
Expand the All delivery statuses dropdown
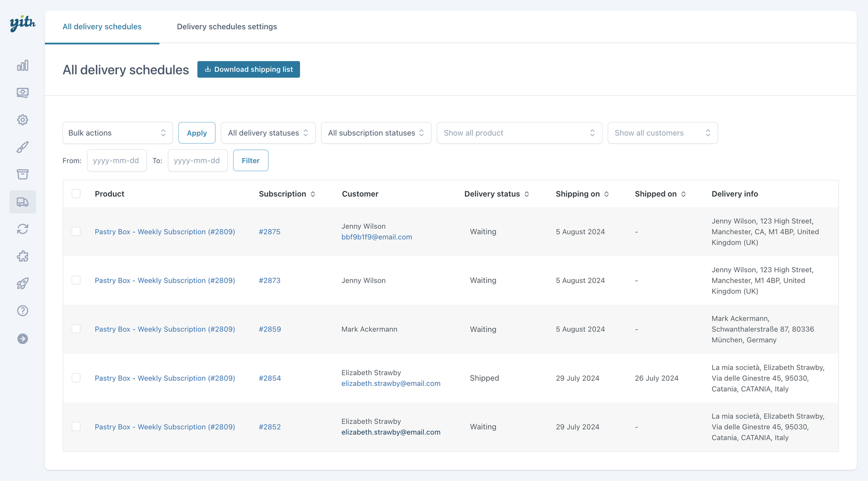point(268,133)
